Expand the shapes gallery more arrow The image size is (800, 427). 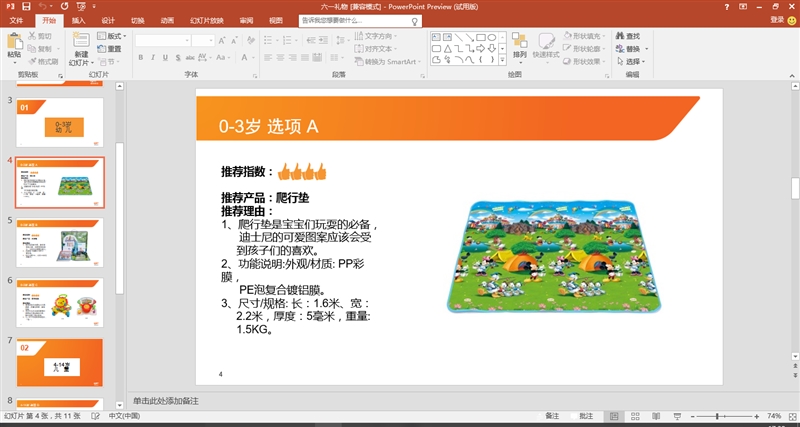pyautogui.click(x=503, y=60)
